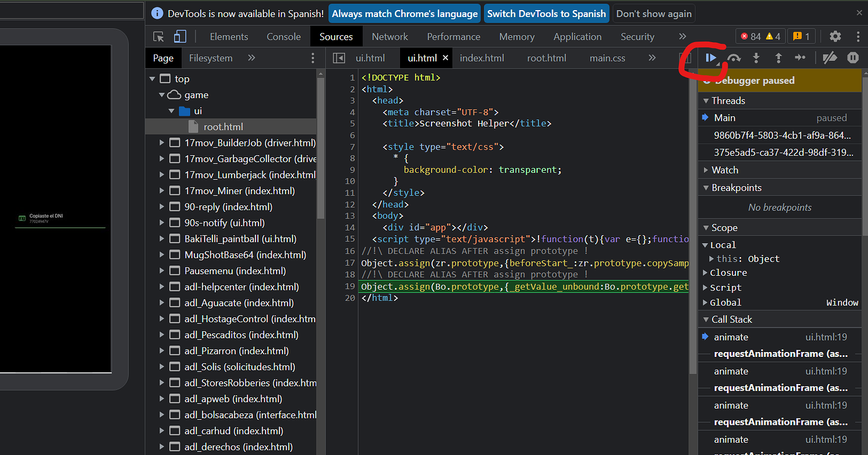
Task: Click the Step into next function call icon
Action: (756, 57)
